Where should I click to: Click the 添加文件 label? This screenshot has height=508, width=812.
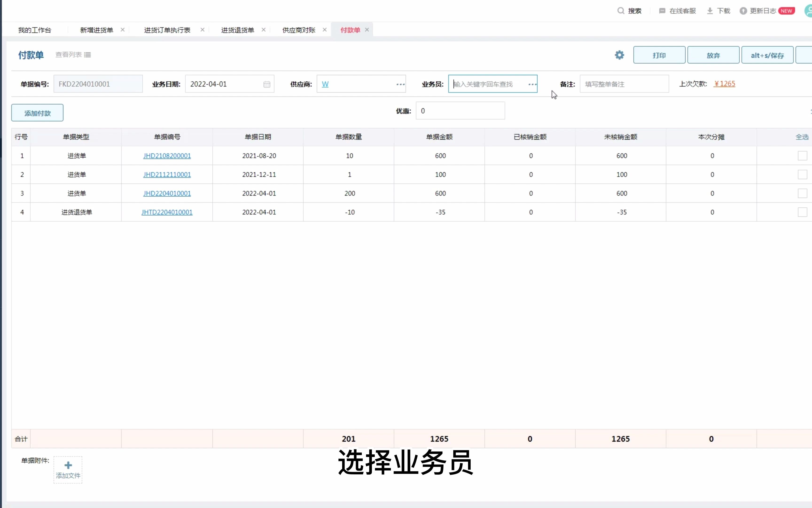(68, 475)
